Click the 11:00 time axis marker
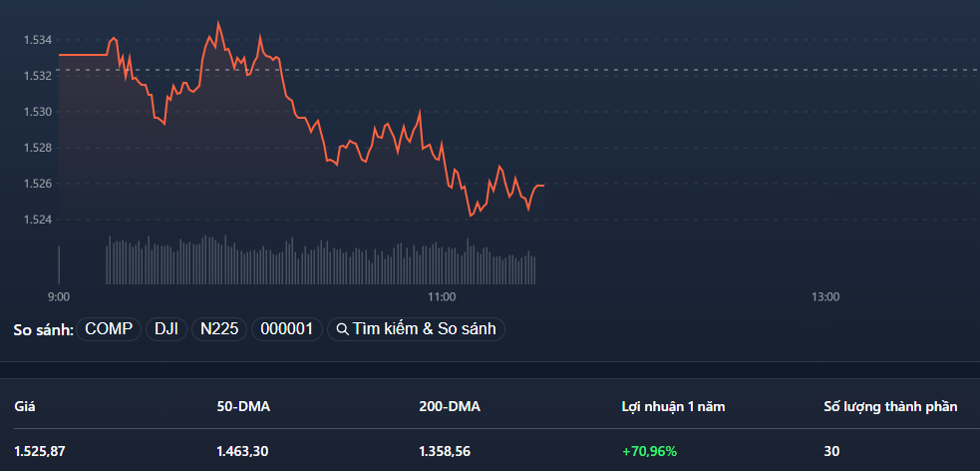 tap(441, 296)
